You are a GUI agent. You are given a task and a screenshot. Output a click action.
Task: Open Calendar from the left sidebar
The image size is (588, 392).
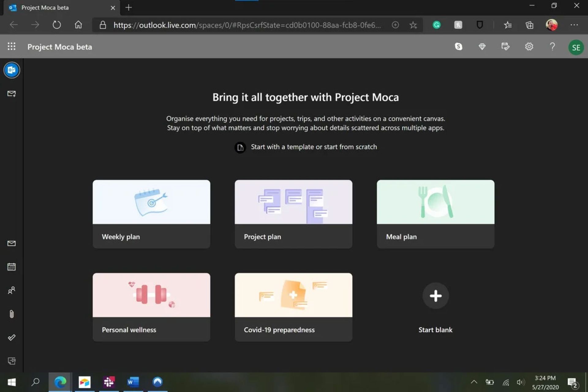[12, 267]
